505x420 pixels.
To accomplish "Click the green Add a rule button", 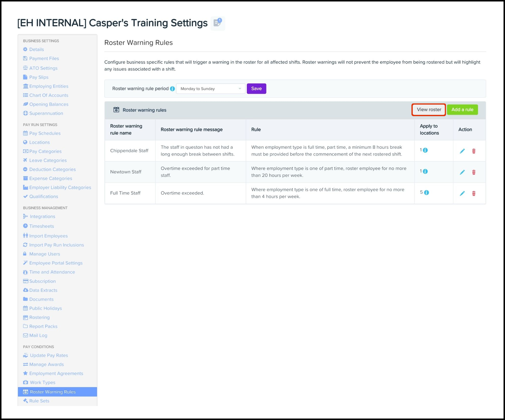I will pyautogui.click(x=462, y=110).
